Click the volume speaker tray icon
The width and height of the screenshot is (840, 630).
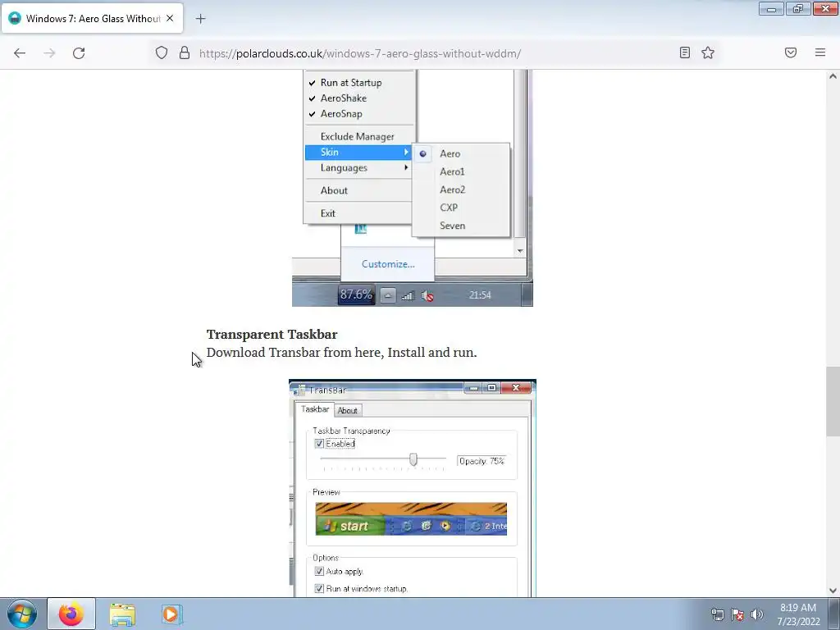[756, 614]
